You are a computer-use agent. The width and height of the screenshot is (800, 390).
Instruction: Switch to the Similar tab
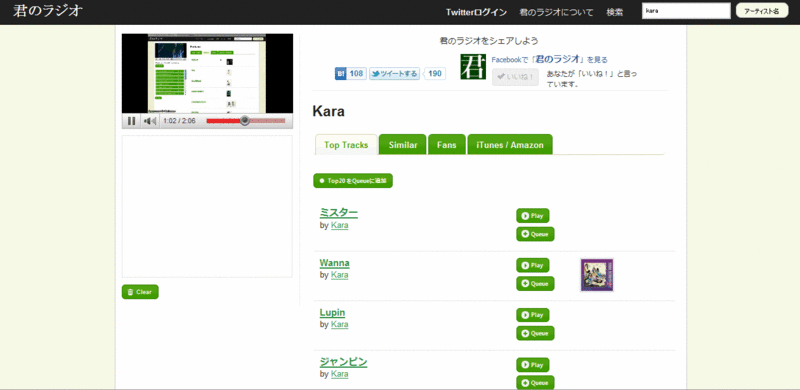click(403, 145)
